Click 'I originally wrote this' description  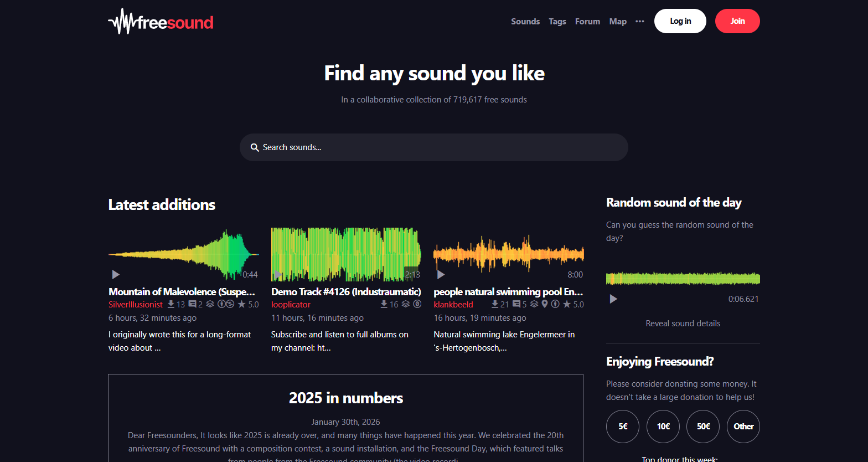pyautogui.click(x=180, y=341)
